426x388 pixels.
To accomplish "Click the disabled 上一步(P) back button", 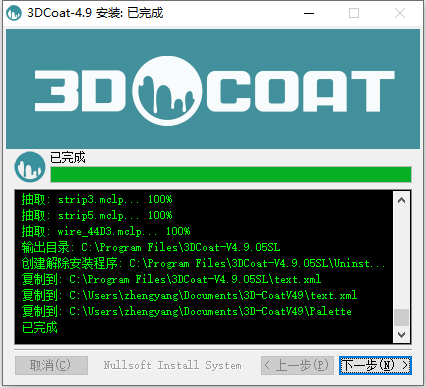I will [x=297, y=365].
